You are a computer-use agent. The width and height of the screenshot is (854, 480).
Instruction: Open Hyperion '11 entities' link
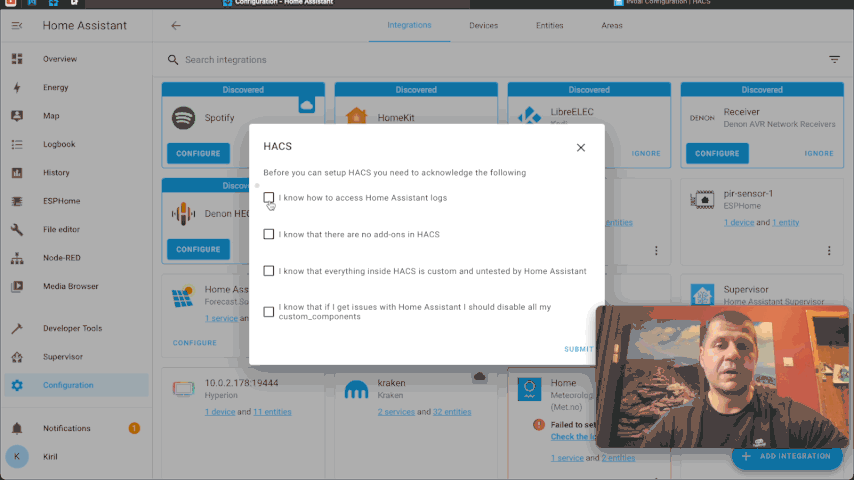(x=272, y=412)
